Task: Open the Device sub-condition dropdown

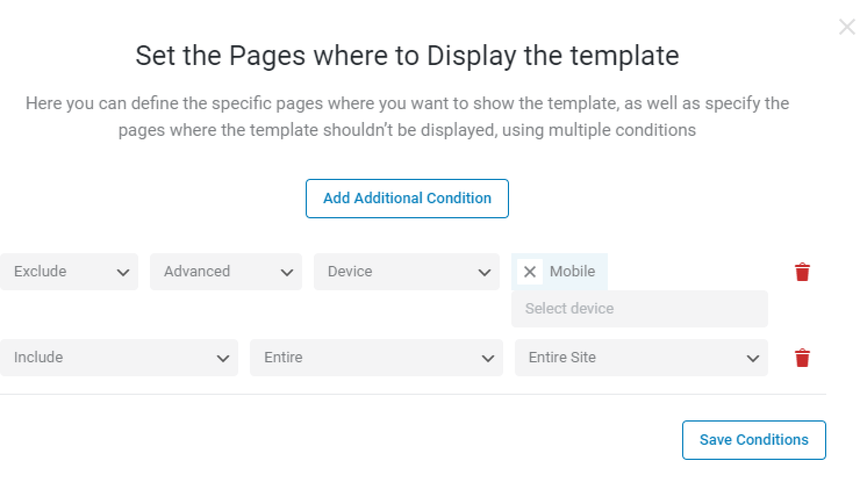Action: pos(407,272)
